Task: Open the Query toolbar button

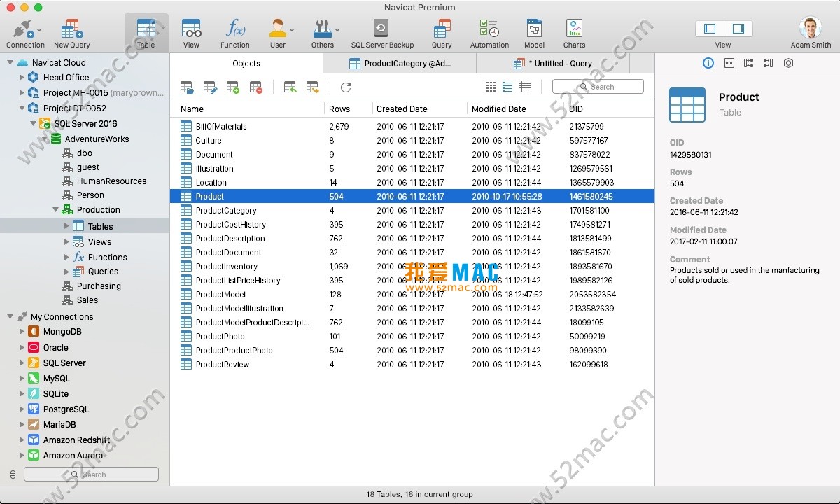Action: (x=442, y=34)
